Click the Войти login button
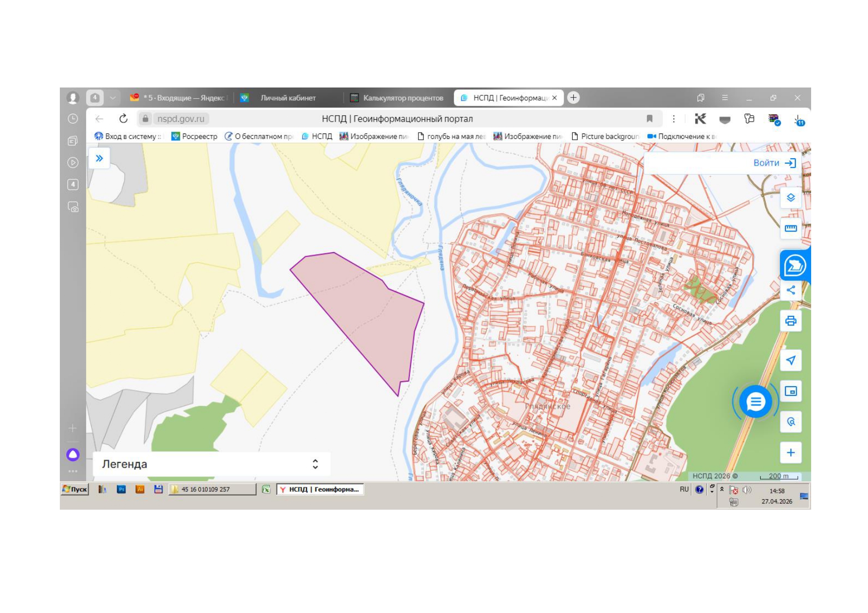Image resolution: width=868 pixels, height=613 pixels. tap(774, 163)
